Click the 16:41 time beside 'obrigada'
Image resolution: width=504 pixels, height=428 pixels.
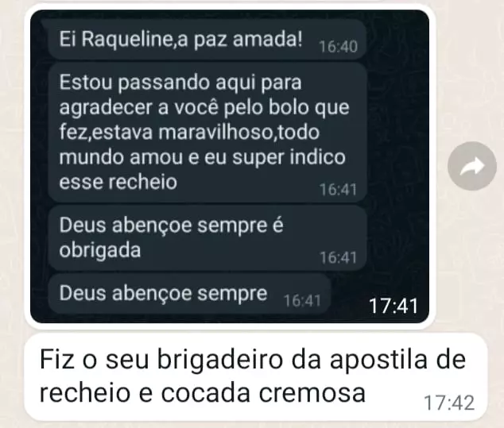(338, 257)
